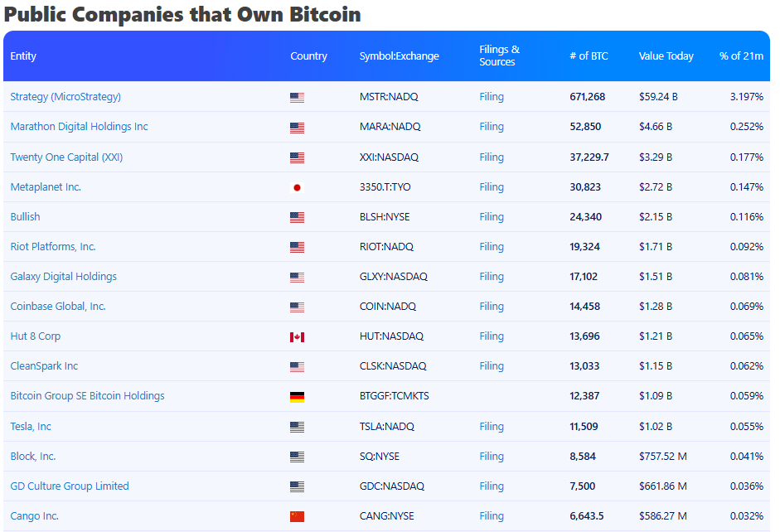Open the Strategy (MicroStrategy) company link
This screenshot has width=780, height=532.
(x=63, y=97)
